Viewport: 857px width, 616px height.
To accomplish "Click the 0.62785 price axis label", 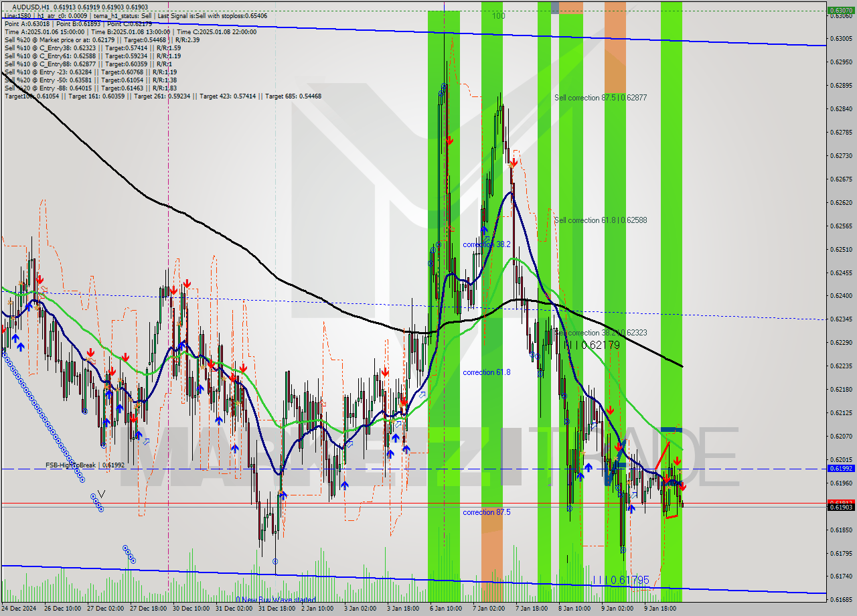I will click(x=841, y=133).
